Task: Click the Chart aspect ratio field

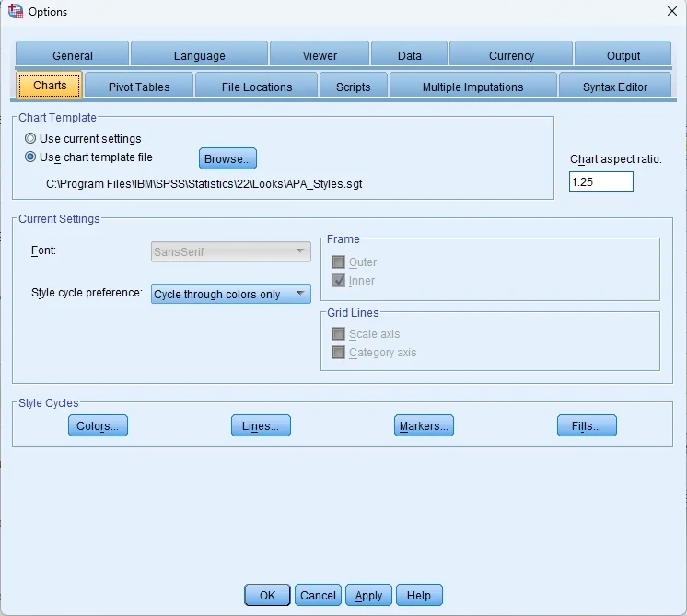Action: click(600, 182)
